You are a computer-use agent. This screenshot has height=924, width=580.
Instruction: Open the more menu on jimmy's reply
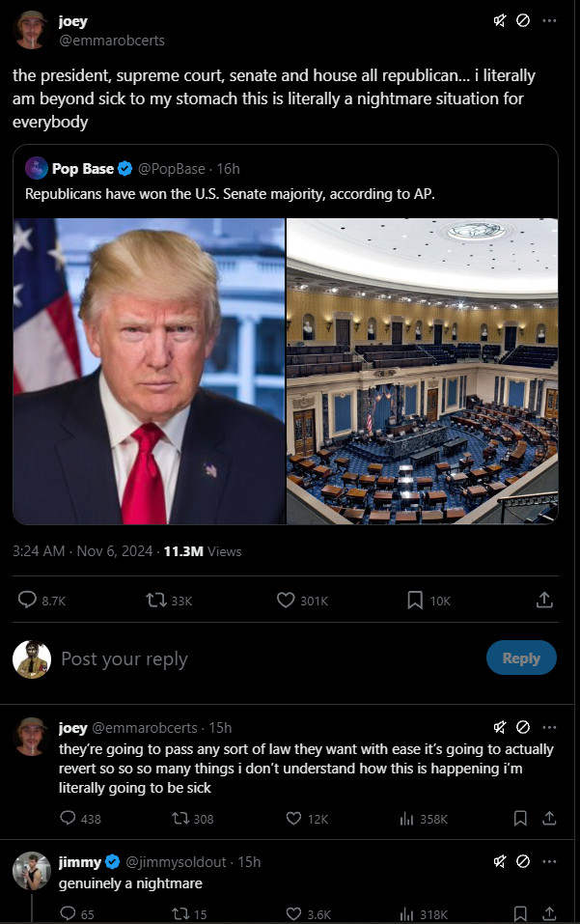(549, 861)
